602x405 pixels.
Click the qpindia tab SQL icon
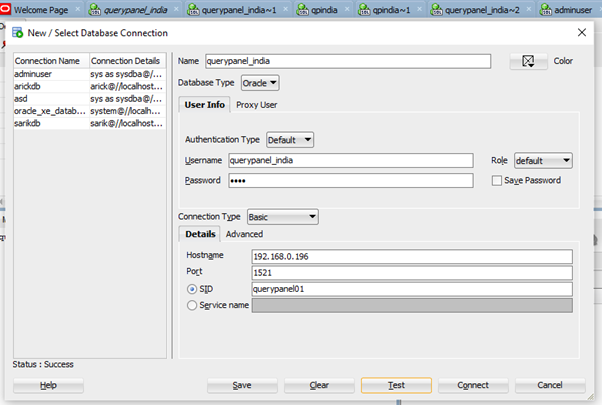point(303,10)
